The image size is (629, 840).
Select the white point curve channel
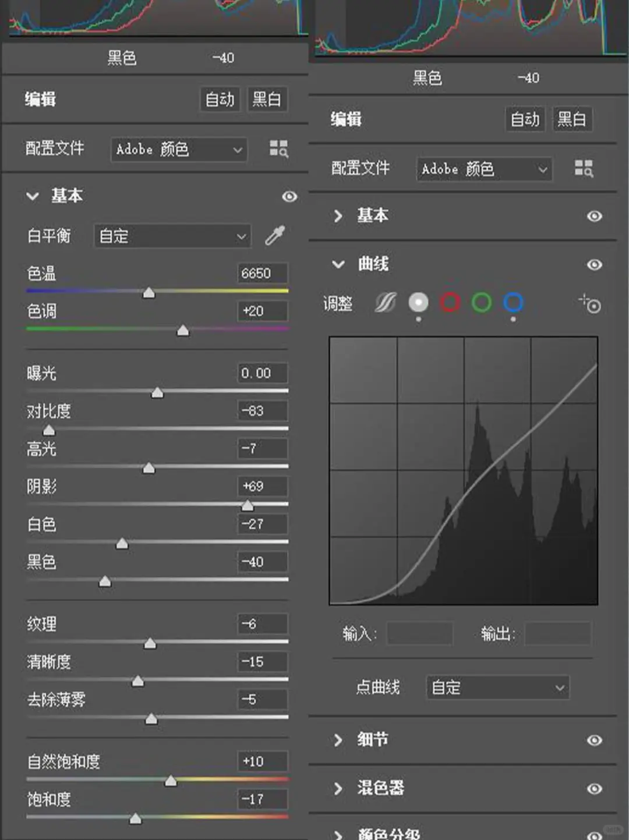click(418, 303)
